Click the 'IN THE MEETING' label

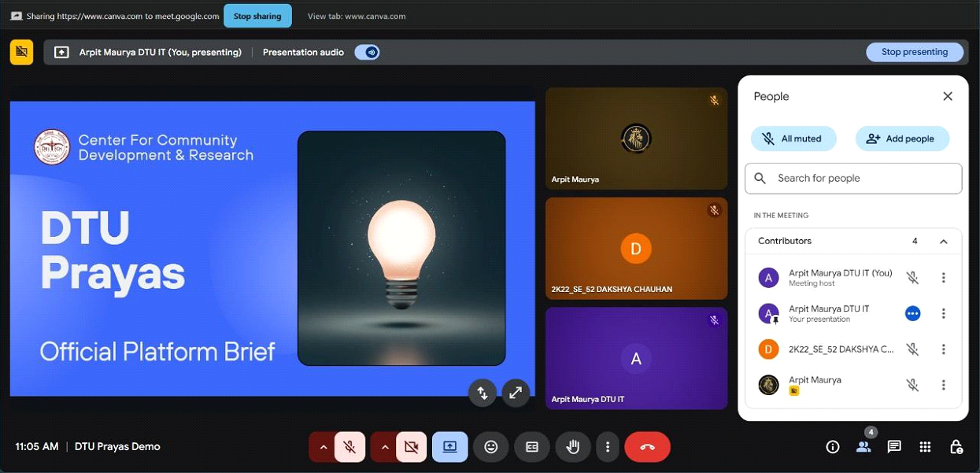[781, 215]
